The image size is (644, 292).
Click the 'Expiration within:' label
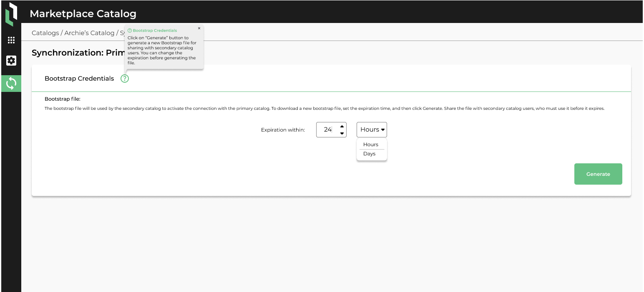(283, 130)
